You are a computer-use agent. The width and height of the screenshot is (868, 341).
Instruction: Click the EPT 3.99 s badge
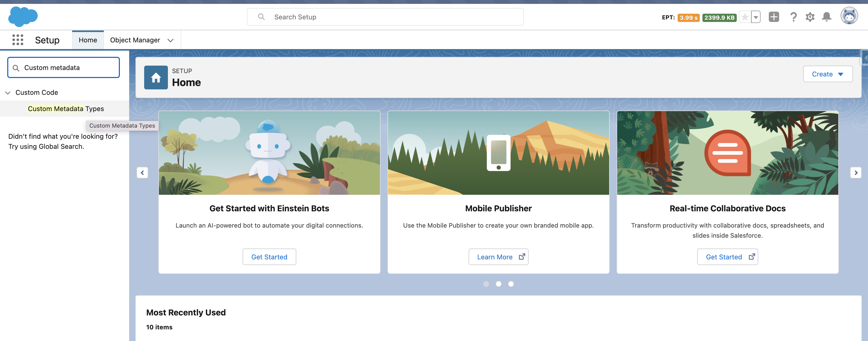click(x=688, y=18)
